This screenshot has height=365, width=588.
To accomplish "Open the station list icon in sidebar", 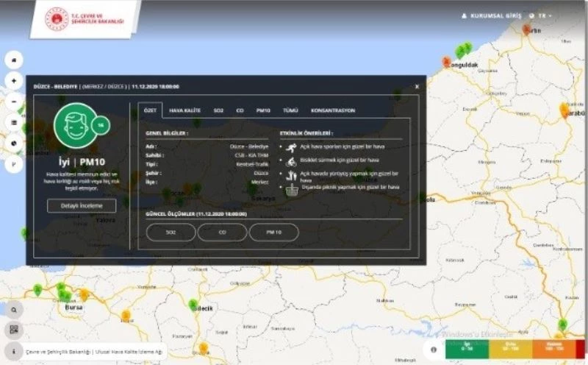I will coord(14,122).
